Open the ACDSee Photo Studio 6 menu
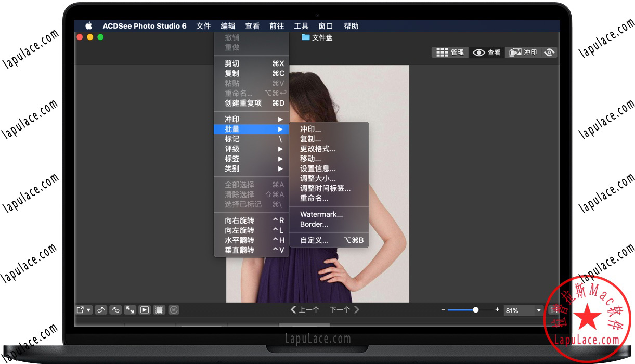 145,26
